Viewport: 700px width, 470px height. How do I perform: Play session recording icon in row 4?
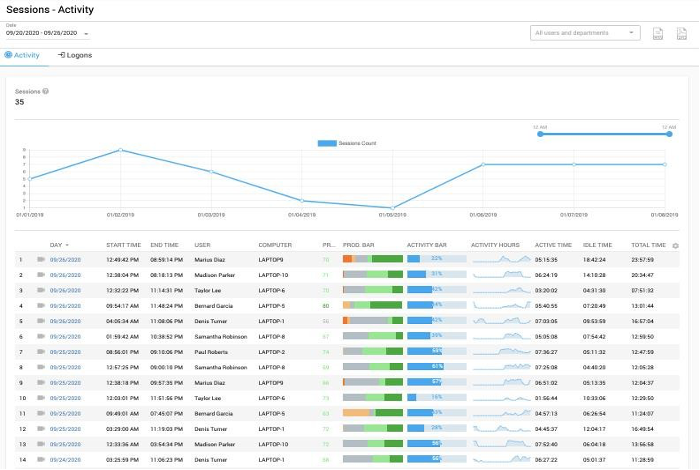(41, 305)
